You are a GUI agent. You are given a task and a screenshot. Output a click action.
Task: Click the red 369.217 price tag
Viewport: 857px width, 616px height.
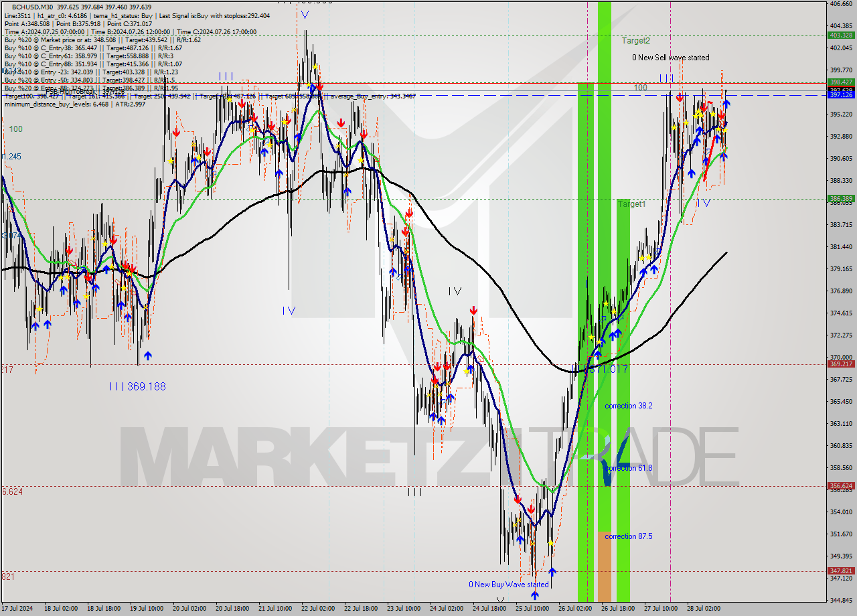point(841,364)
